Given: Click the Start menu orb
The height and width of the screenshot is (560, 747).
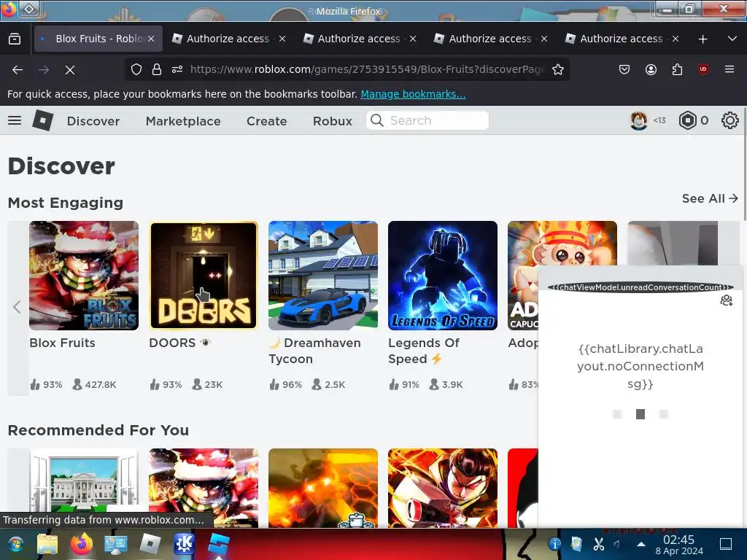Looking at the screenshot, I should (x=16, y=544).
